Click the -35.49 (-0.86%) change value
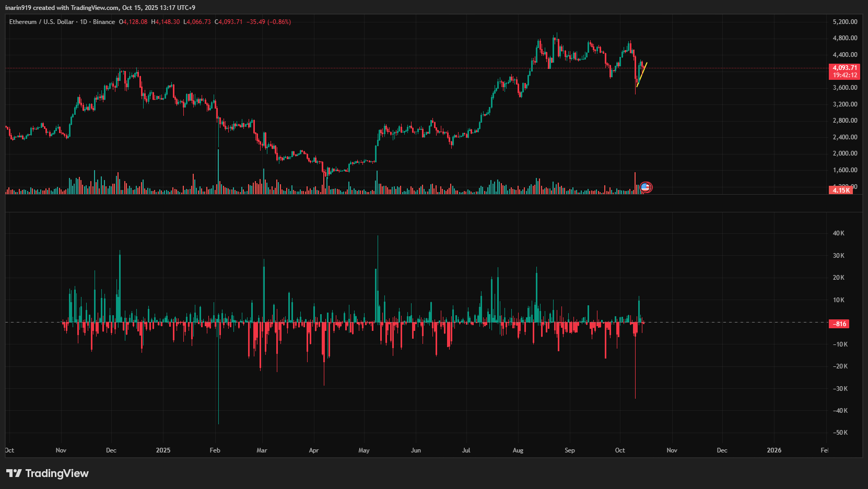Screen dimensions: 868x489 pyautogui.click(x=268, y=22)
